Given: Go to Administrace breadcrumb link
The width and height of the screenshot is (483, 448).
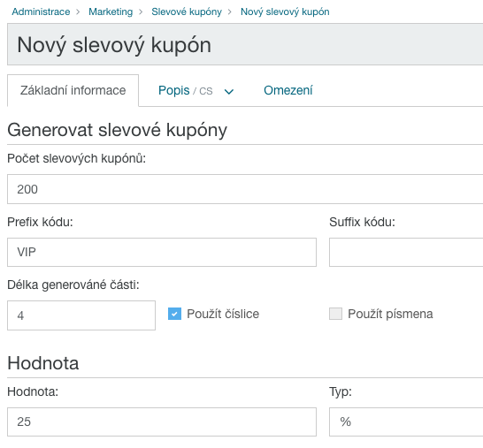Looking at the screenshot, I should coord(41,11).
